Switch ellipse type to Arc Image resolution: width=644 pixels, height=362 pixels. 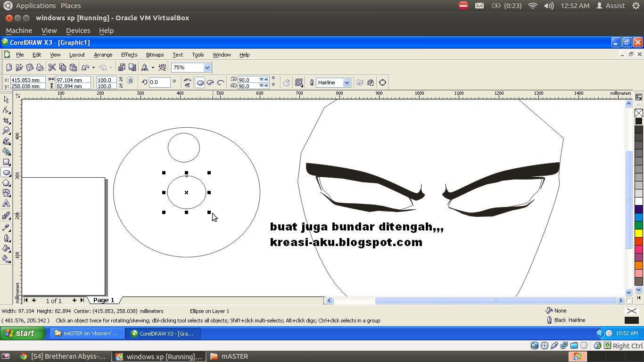(220, 82)
